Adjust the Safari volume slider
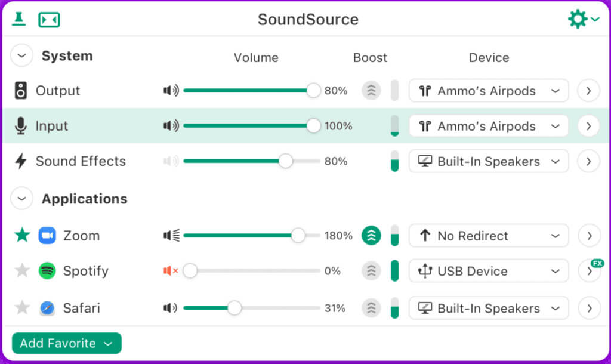Viewport: 611px width, 364px height. pyautogui.click(x=252, y=308)
